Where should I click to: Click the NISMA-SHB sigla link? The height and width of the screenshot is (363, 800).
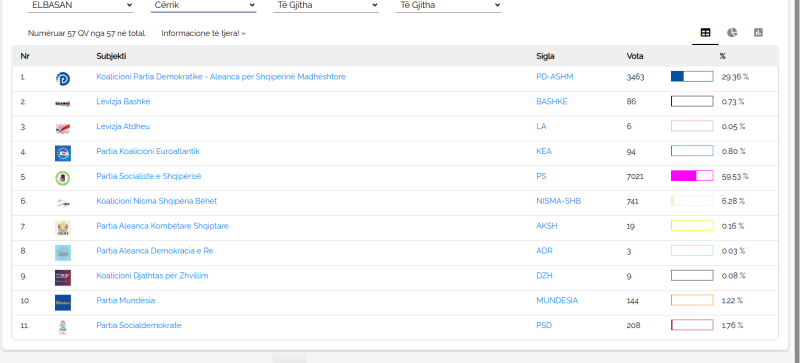(x=559, y=201)
